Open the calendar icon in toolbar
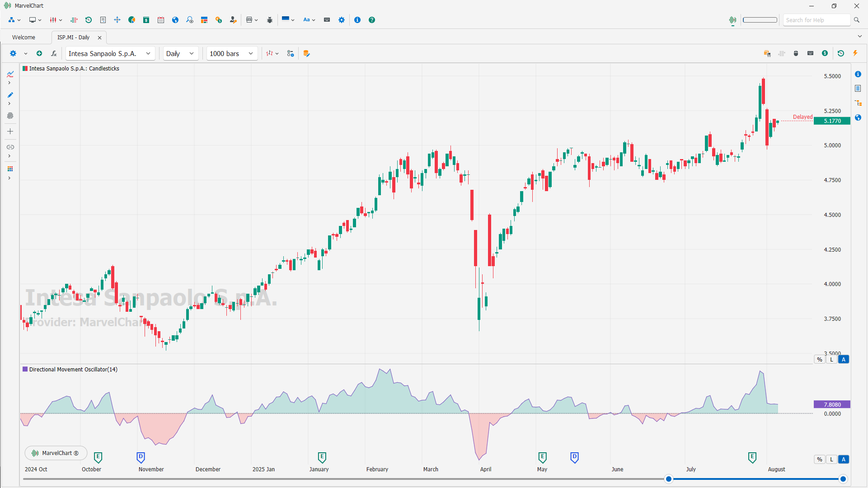 click(161, 20)
